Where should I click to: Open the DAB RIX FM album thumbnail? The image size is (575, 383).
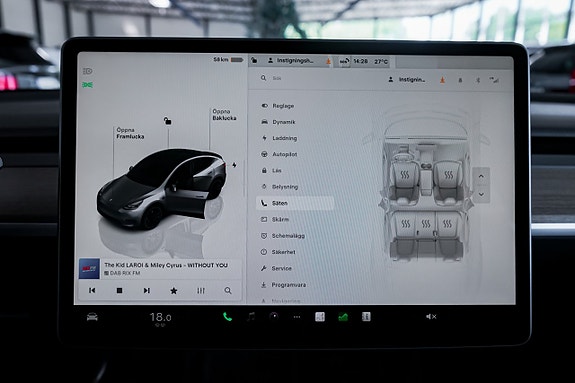[x=89, y=269]
